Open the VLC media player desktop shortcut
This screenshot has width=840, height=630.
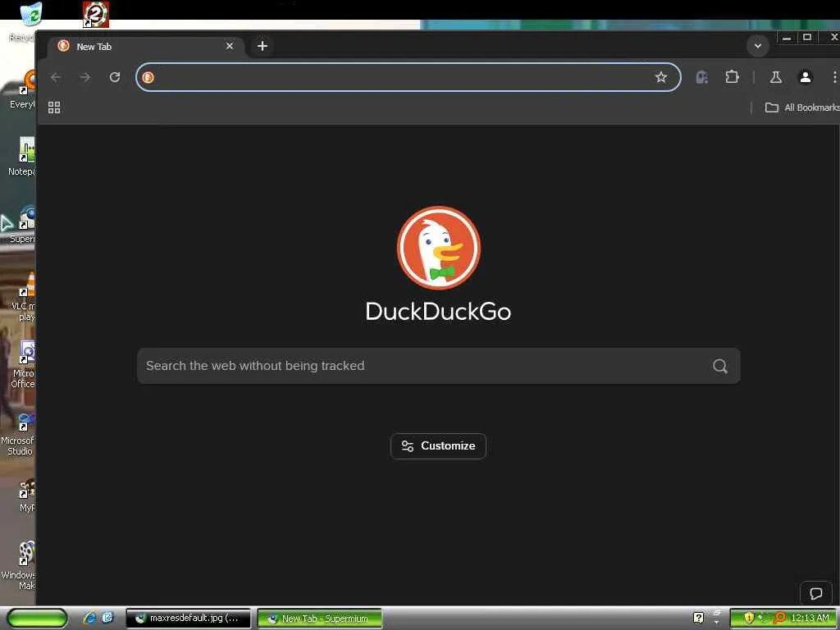25,297
